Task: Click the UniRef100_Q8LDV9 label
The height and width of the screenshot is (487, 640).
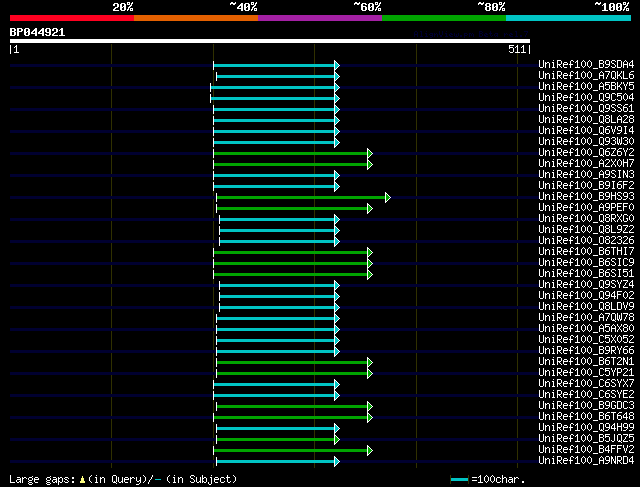Action: 586,307
